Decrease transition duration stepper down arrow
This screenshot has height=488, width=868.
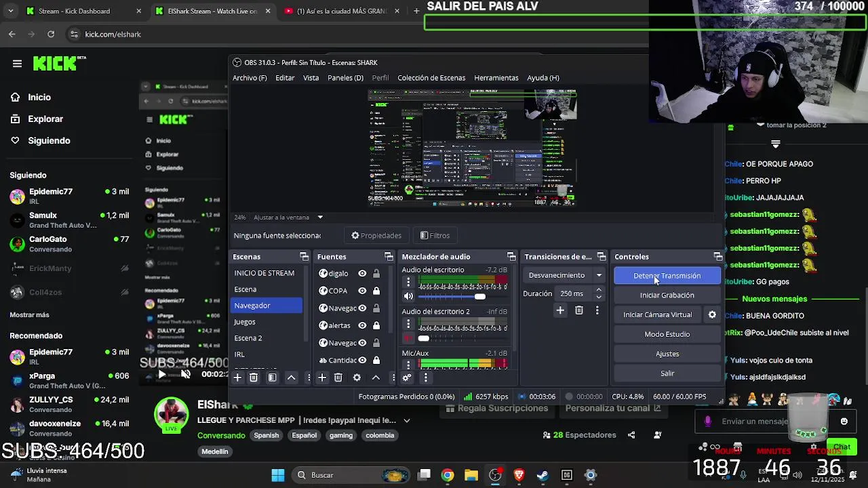(598, 297)
